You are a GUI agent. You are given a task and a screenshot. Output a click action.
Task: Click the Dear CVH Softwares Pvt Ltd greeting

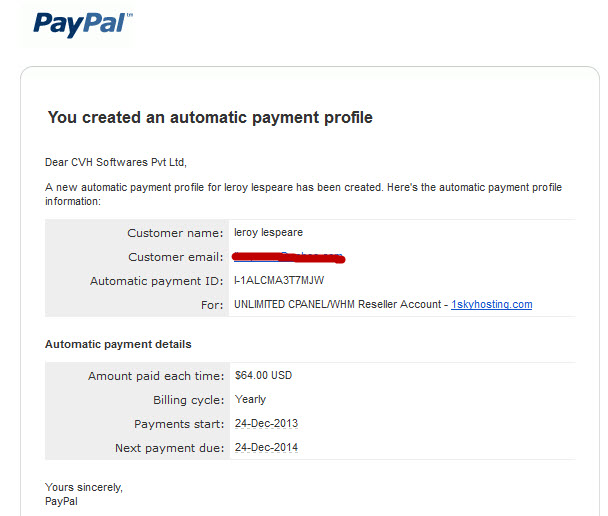[x=116, y=162]
